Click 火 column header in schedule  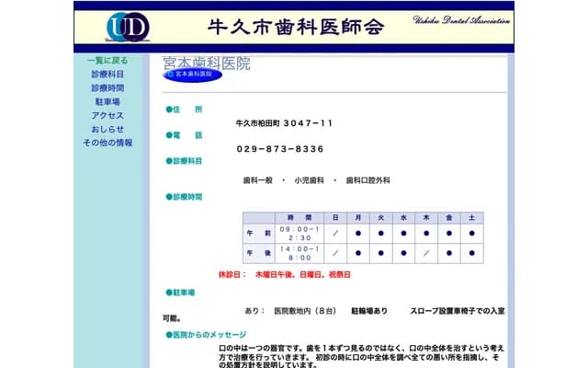(381, 218)
